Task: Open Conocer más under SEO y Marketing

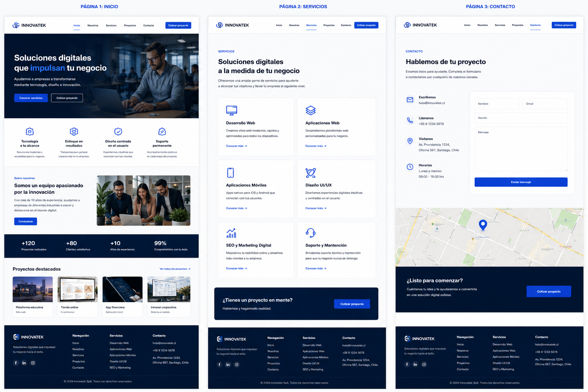Action: [237, 268]
